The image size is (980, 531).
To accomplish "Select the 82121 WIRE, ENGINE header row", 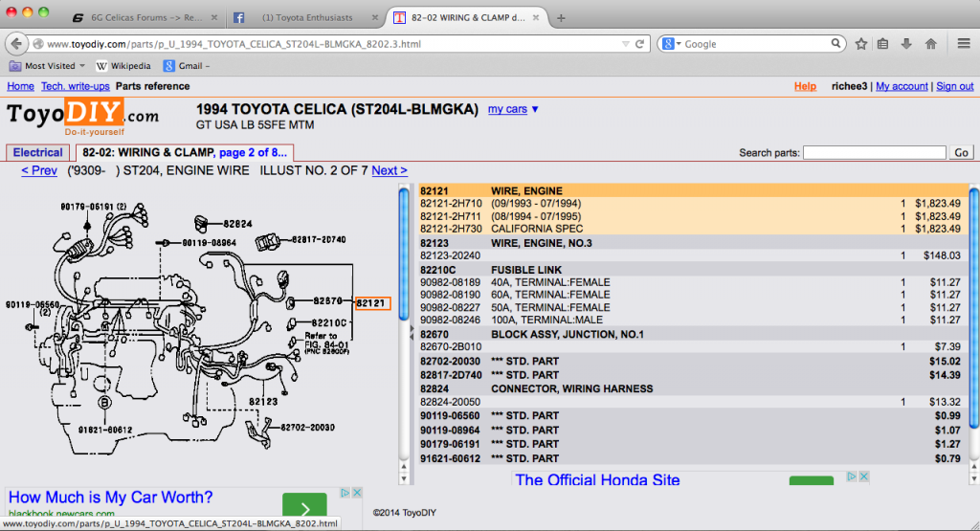I will (x=693, y=190).
